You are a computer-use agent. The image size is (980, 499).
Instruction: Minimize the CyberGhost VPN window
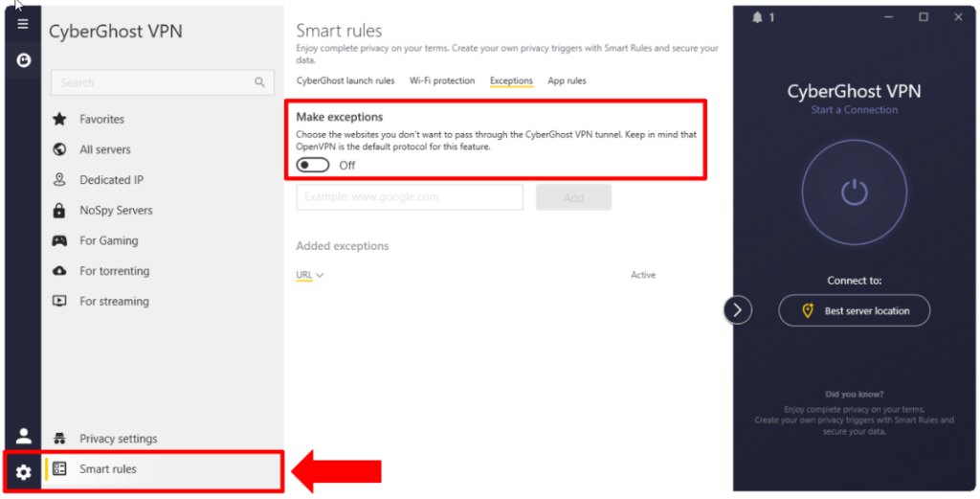pos(888,17)
